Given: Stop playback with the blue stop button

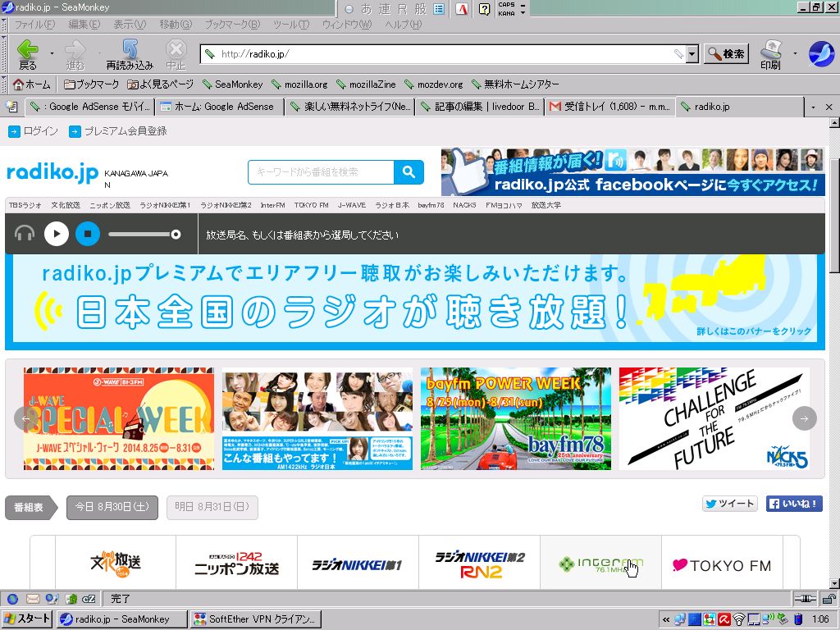Looking at the screenshot, I should tap(88, 234).
